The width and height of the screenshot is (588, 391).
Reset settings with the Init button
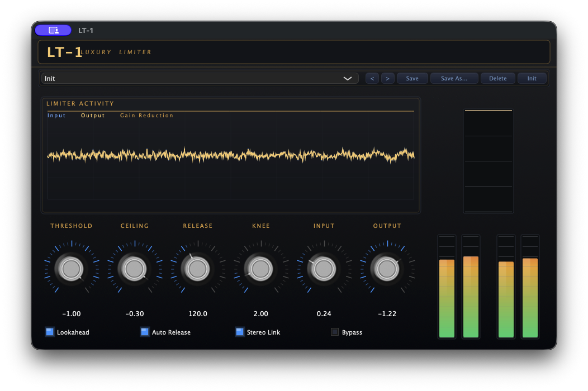click(x=532, y=78)
